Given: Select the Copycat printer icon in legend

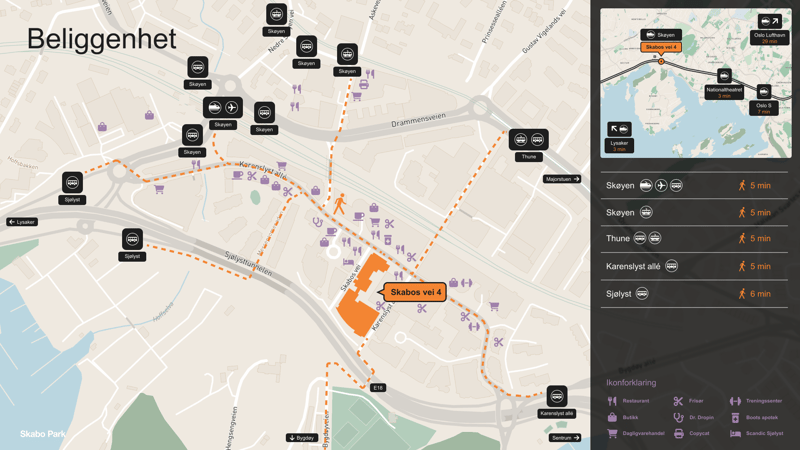Looking at the screenshot, I should pos(678,433).
